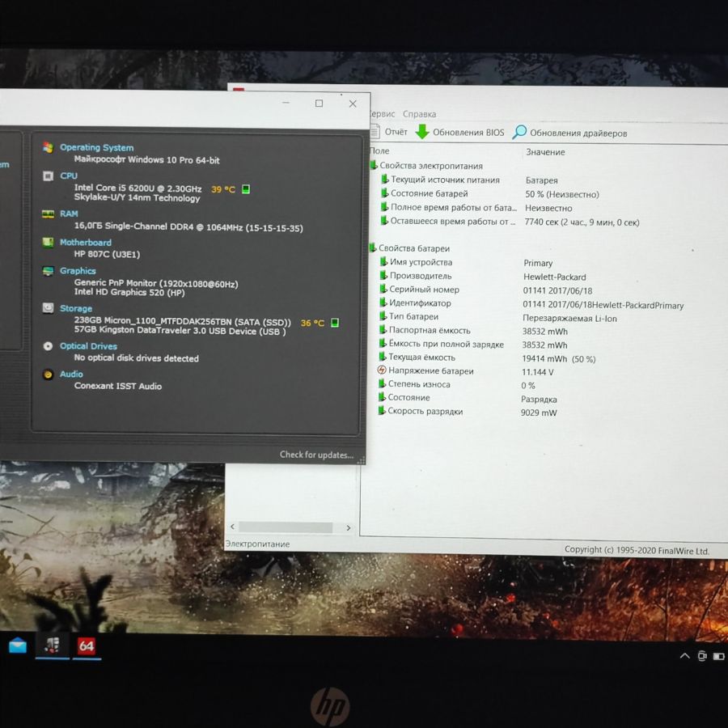Open the CPU section in Speccy
This screenshot has width=728, height=728.
(69, 176)
